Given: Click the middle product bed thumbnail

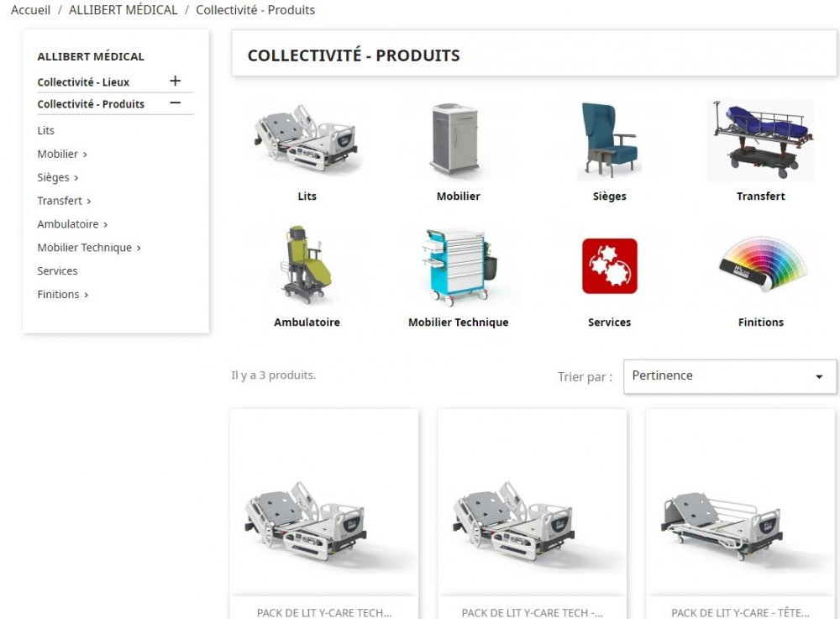Looking at the screenshot, I should pos(532,512).
